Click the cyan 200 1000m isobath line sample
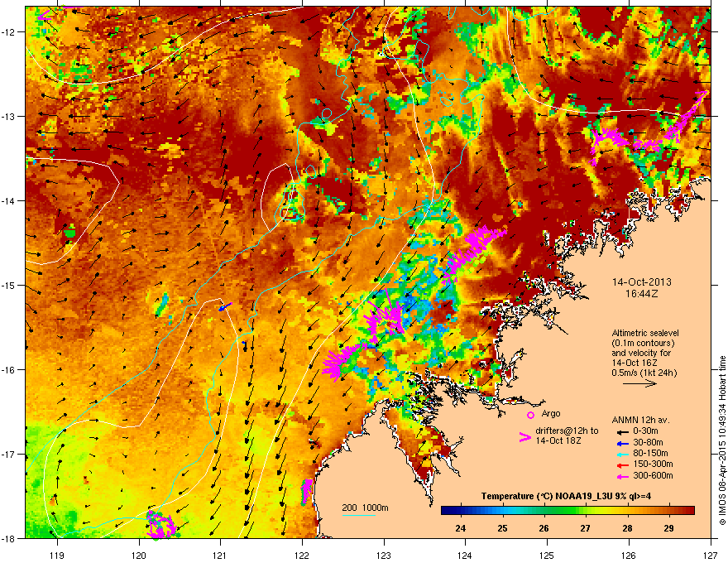Image resolution: width=728 pixels, height=563 pixels. pyautogui.click(x=359, y=515)
